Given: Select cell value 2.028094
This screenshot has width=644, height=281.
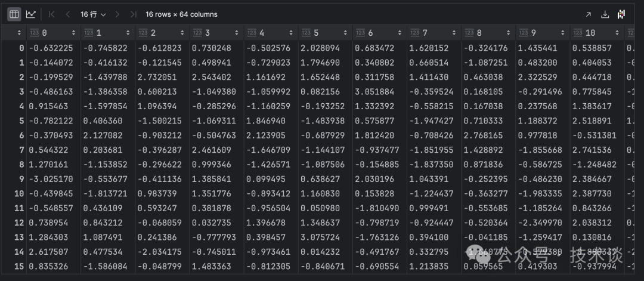Looking at the screenshot, I should tap(320, 48).
